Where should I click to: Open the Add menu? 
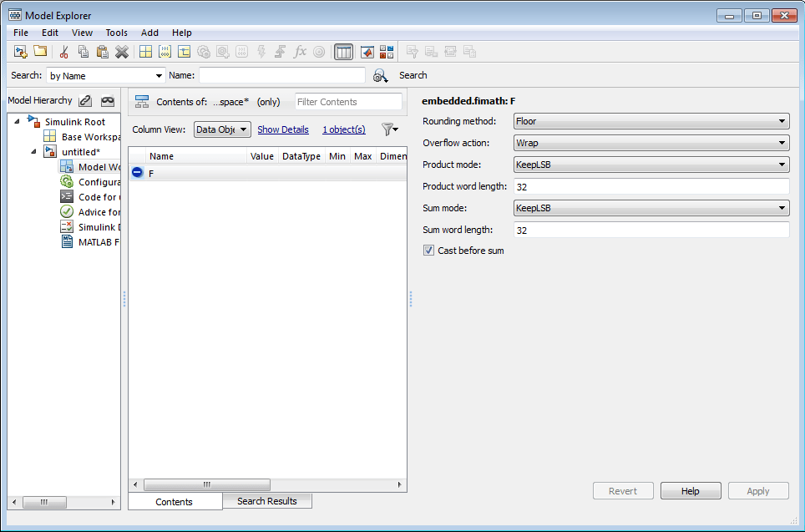coord(149,33)
